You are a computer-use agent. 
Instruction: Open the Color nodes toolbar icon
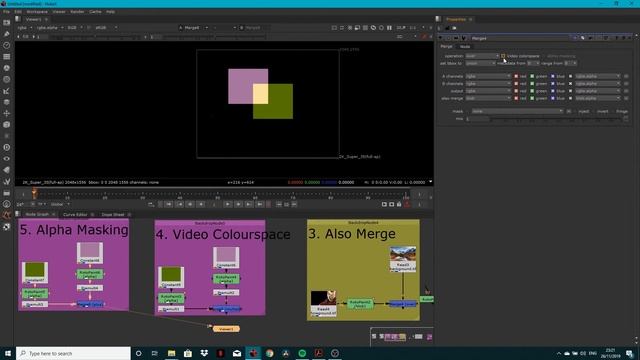[x=7, y=68]
